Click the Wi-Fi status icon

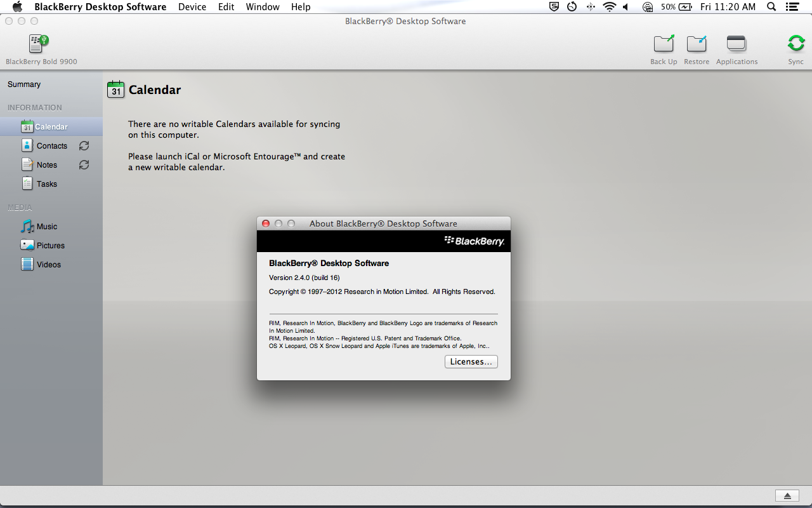click(610, 7)
